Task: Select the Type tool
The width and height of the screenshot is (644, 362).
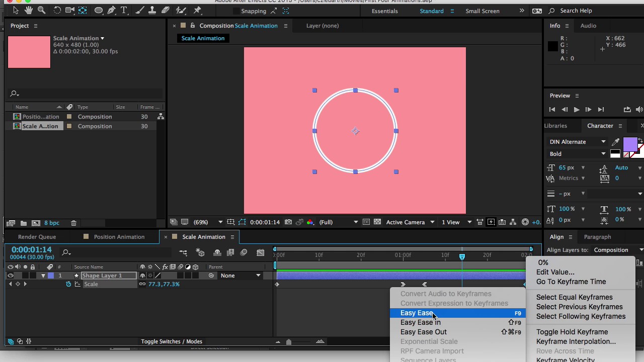Action: tap(124, 10)
